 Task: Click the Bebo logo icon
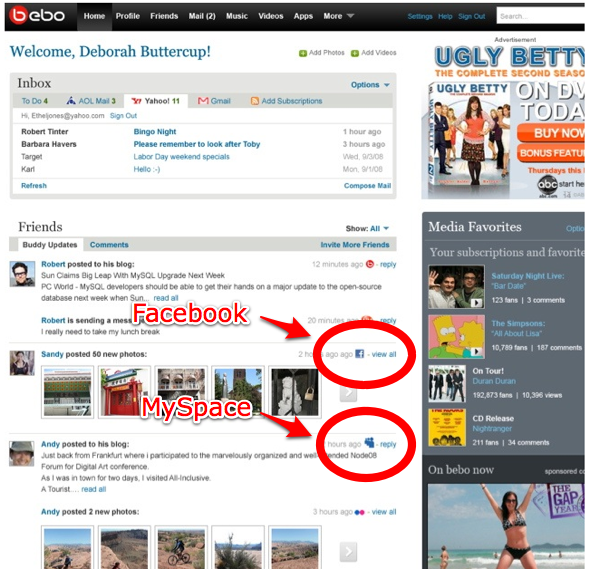point(36,15)
